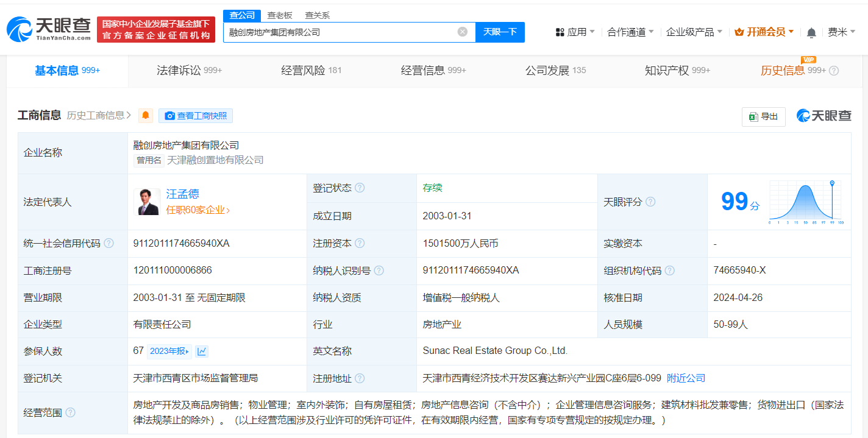This screenshot has width=868, height=438.
Task: Open the notification bell in top right
Action: [x=811, y=31]
